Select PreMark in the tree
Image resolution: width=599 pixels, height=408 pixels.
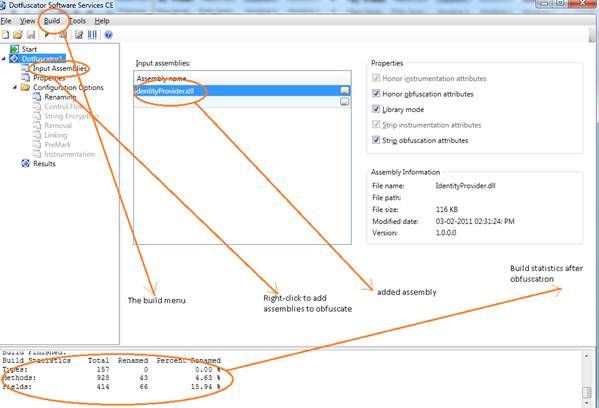[x=58, y=144]
